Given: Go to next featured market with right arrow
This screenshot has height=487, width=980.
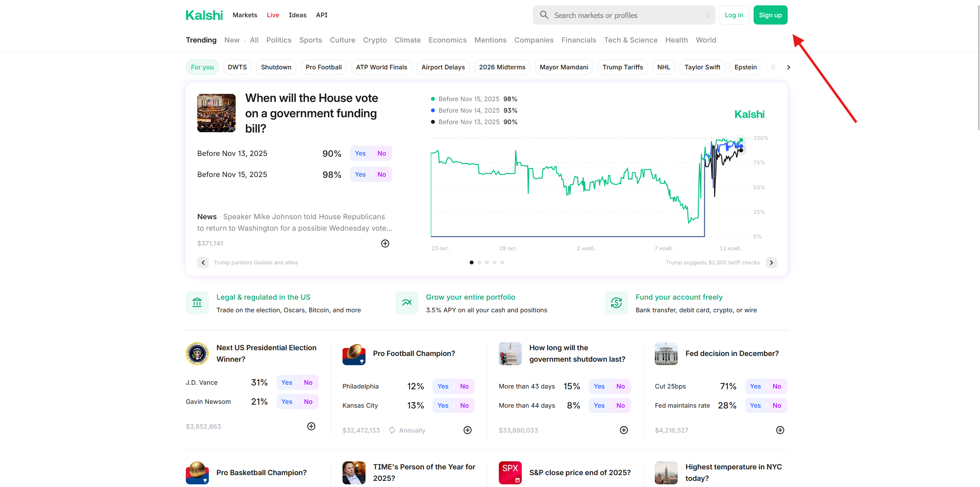Looking at the screenshot, I should 771,262.
